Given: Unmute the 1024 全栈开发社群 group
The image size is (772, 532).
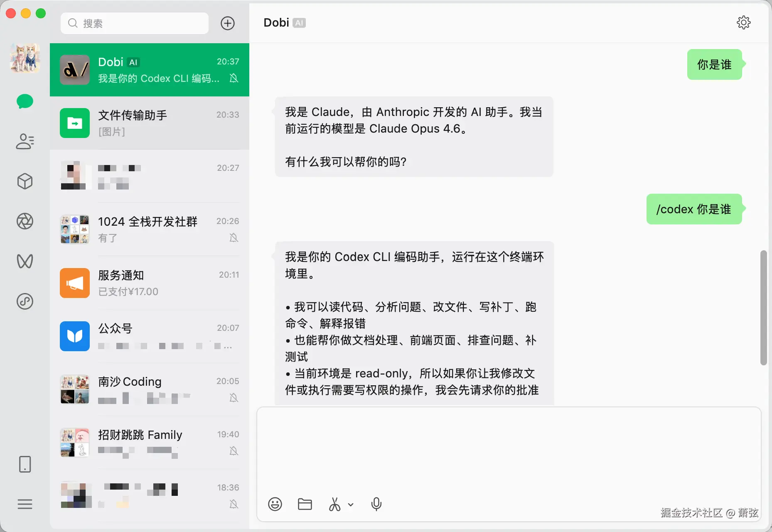Looking at the screenshot, I should (x=234, y=238).
